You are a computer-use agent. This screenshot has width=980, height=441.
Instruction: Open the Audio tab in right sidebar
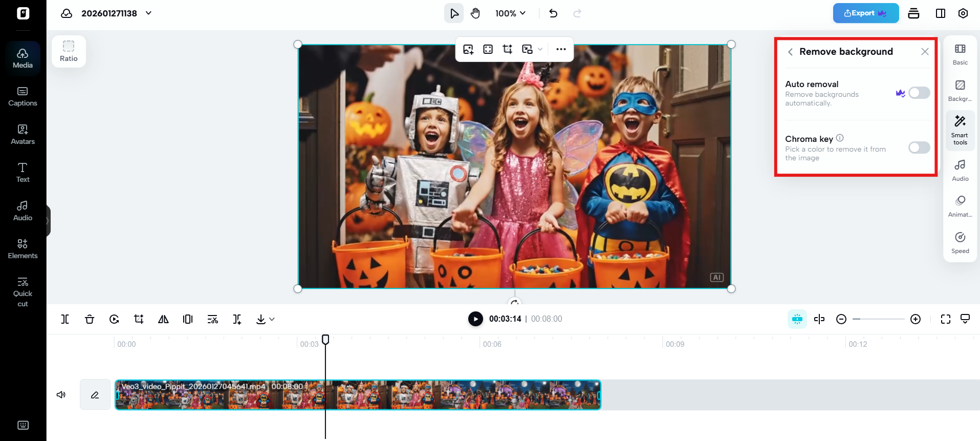coord(960,171)
